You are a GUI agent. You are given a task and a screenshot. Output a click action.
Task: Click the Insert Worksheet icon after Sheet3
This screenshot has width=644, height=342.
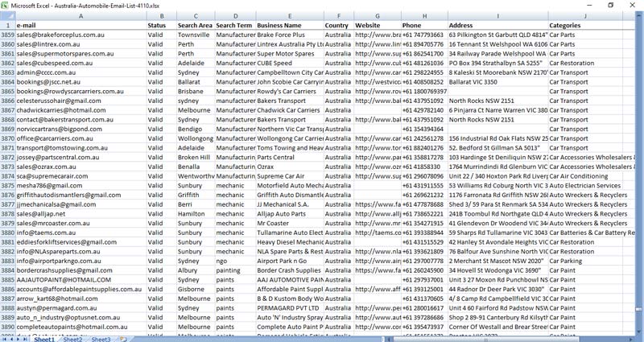[123, 340]
